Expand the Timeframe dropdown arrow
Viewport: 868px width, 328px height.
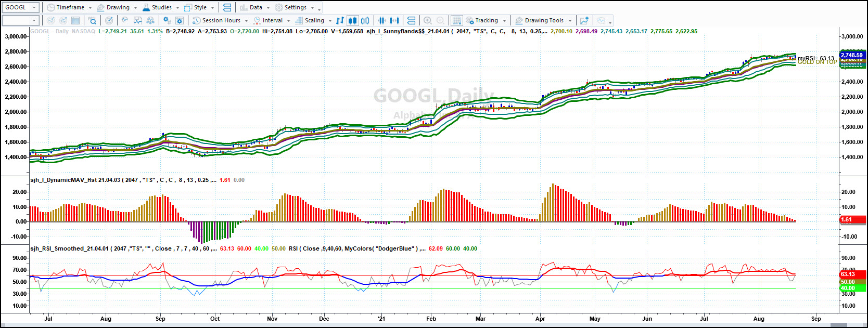click(x=90, y=8)
